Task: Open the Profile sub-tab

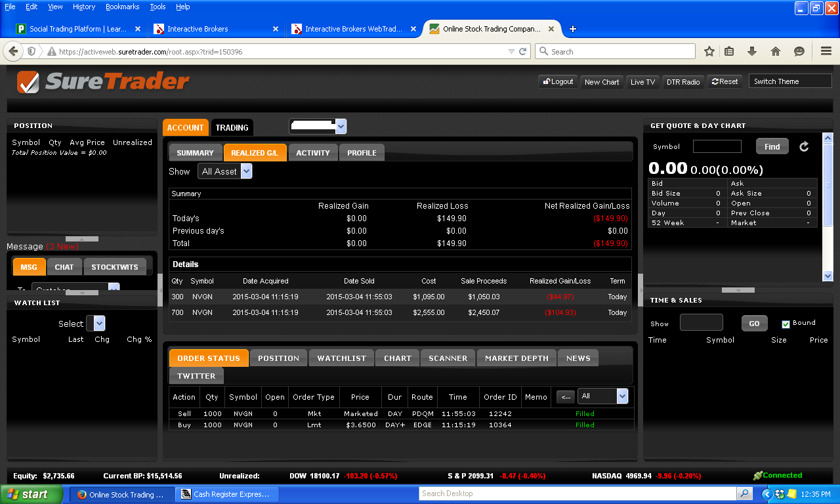Action: coord(362,153)
